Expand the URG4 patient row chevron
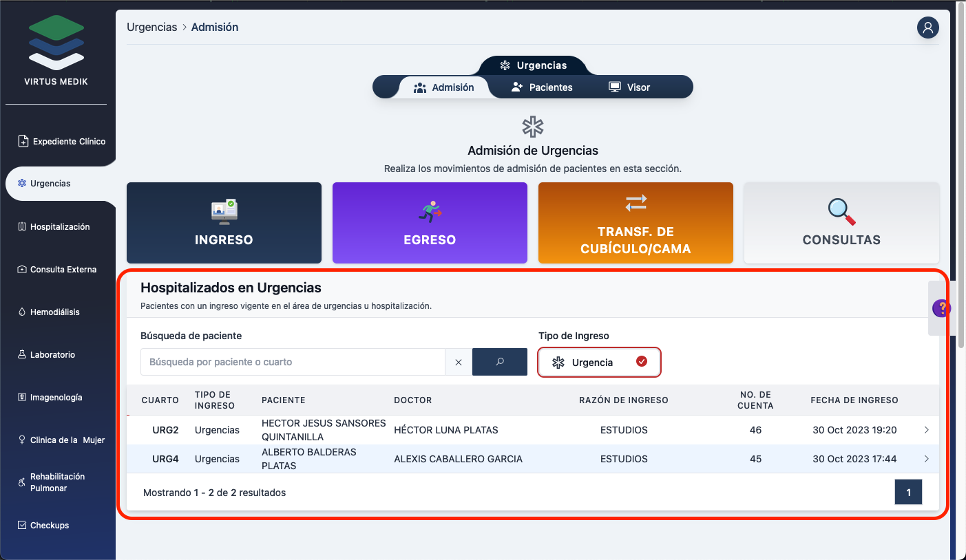 tap(926, 459)
